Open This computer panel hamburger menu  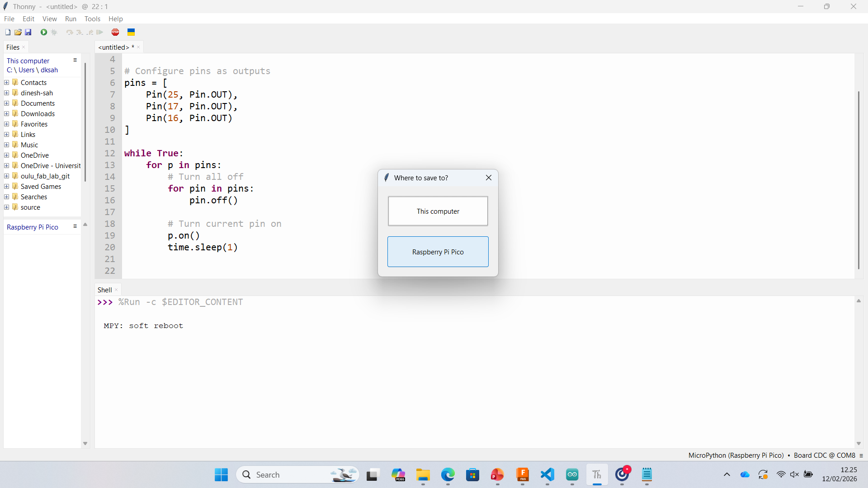pyautogui.click(x=75, y=60)
